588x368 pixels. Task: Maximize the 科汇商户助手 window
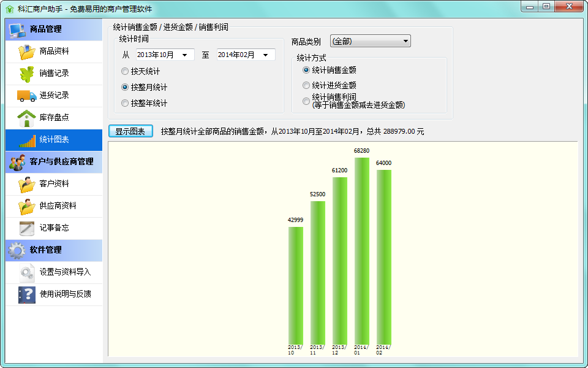point(546,7)
